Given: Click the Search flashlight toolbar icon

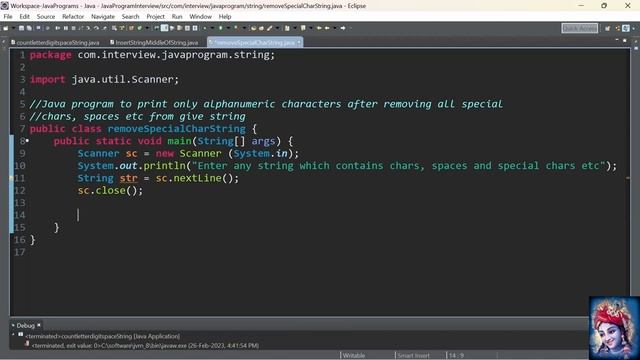Looking at the screenshot, I should click(x=269, y=28).
